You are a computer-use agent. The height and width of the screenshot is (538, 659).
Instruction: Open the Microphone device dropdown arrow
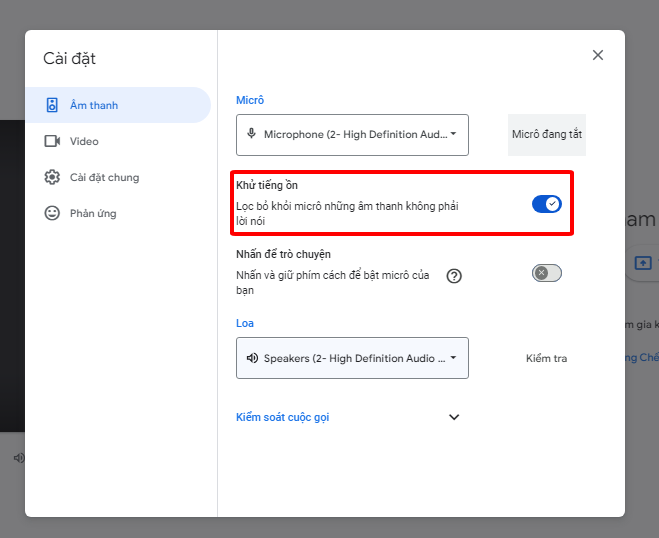click(x=453, y=134)
